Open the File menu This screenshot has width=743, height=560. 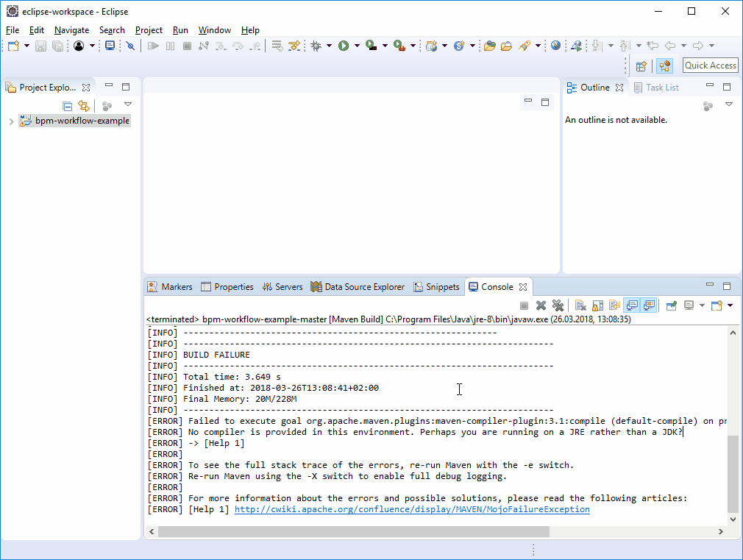coord(13,30)
